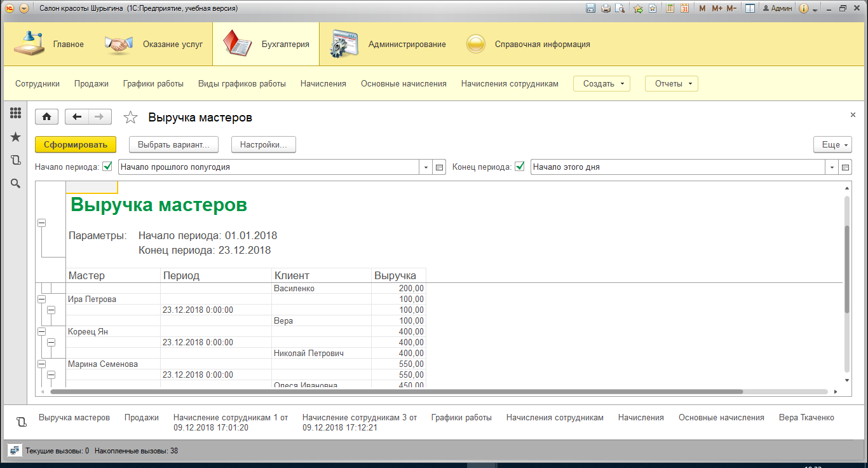Collapse the Ира Петрова group
The width and height of the screenshot is (868, 468).
42,299
